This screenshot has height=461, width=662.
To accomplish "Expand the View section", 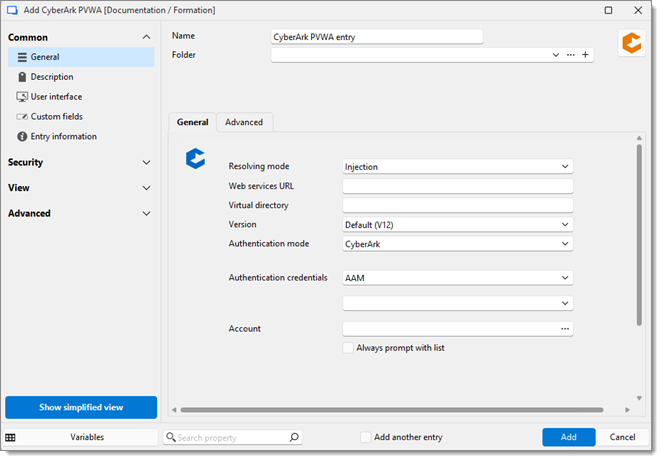I will pyautogui.click(x=146, y=188).
